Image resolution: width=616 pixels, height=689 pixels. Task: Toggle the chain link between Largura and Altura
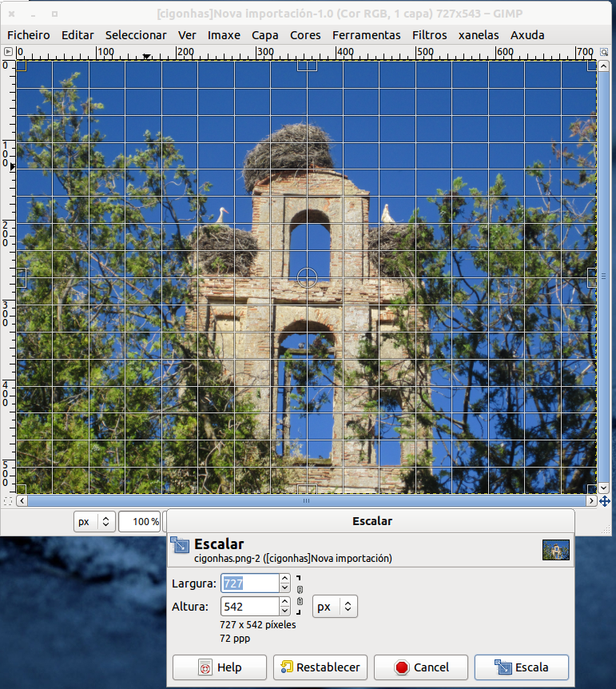(300, 595)
